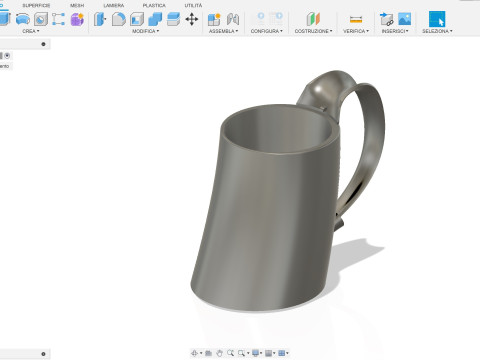Switch to the MESH tab

click(77, 5)
